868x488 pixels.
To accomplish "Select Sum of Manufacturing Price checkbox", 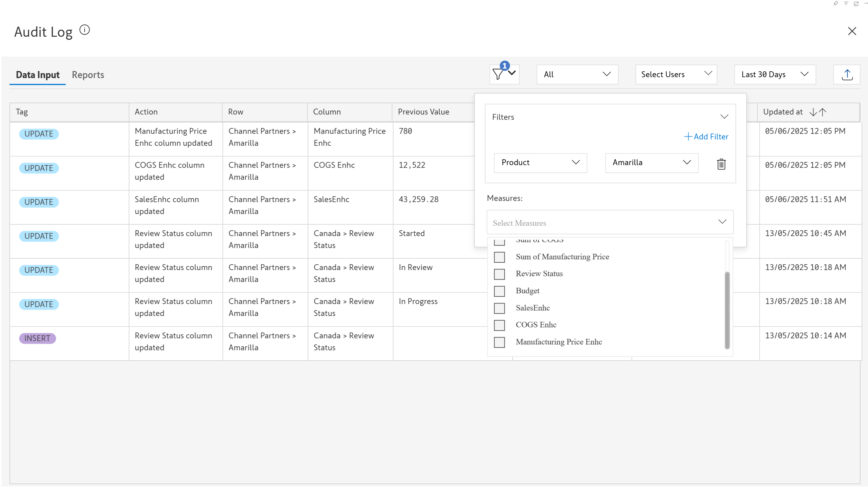I will click(499, 257).
